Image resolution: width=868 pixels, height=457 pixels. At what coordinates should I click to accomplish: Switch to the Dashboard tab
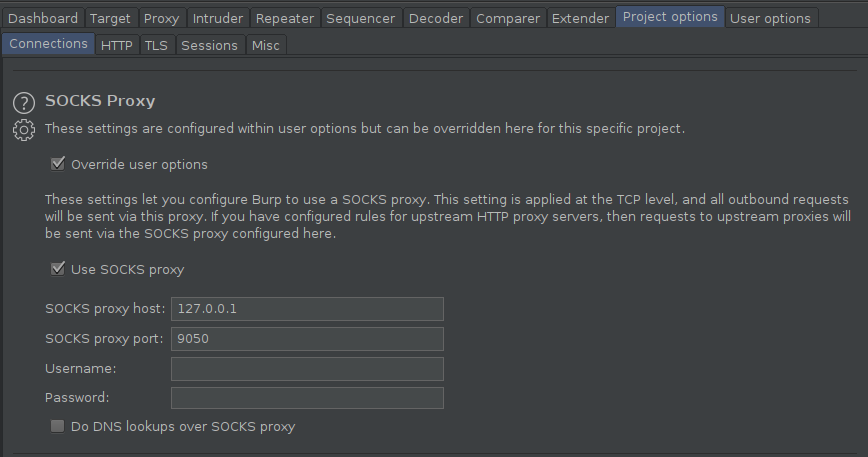tap(43, 18)
